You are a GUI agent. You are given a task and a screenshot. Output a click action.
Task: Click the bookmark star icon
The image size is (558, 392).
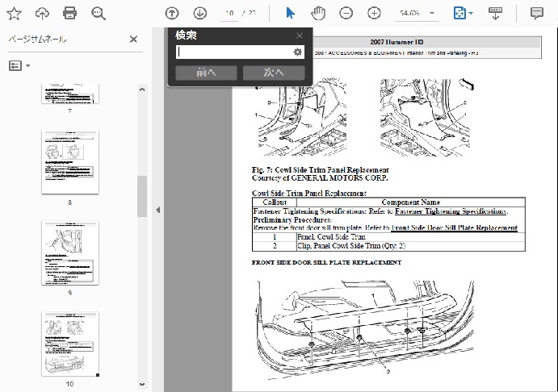15,14
